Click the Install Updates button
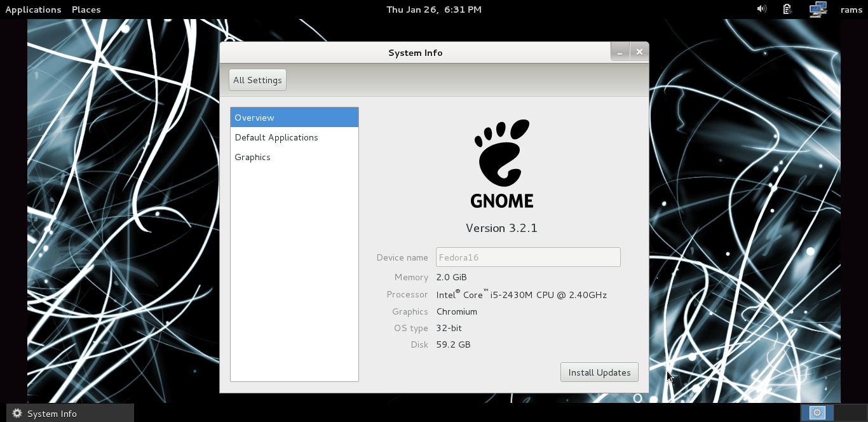Screen dimensions: 868x422 pyautogui.click(x=599, y=372)
